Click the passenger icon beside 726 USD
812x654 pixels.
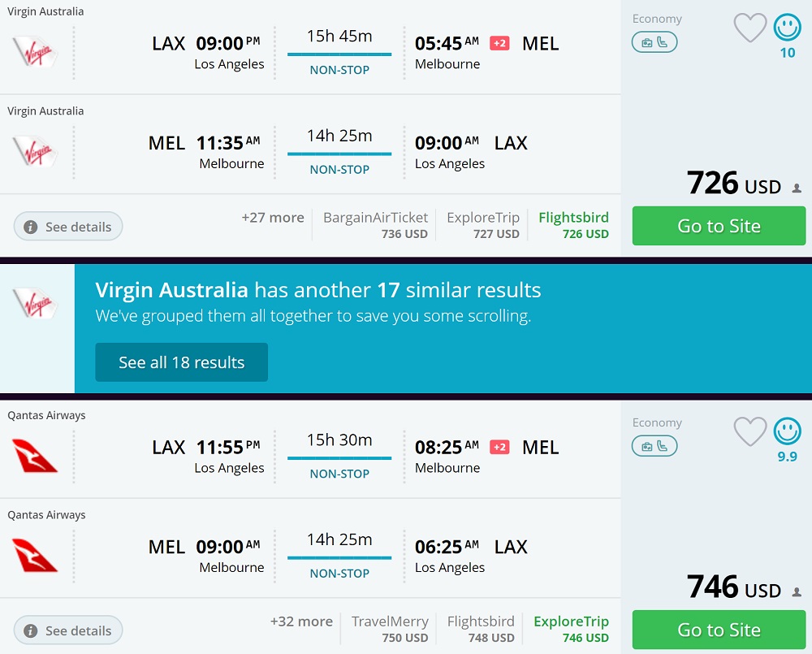click(797, 188)
